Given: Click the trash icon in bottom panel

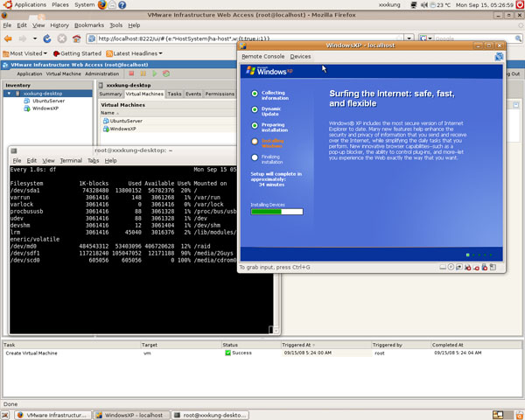Looking at the screenshot, I should click(519, 415).
